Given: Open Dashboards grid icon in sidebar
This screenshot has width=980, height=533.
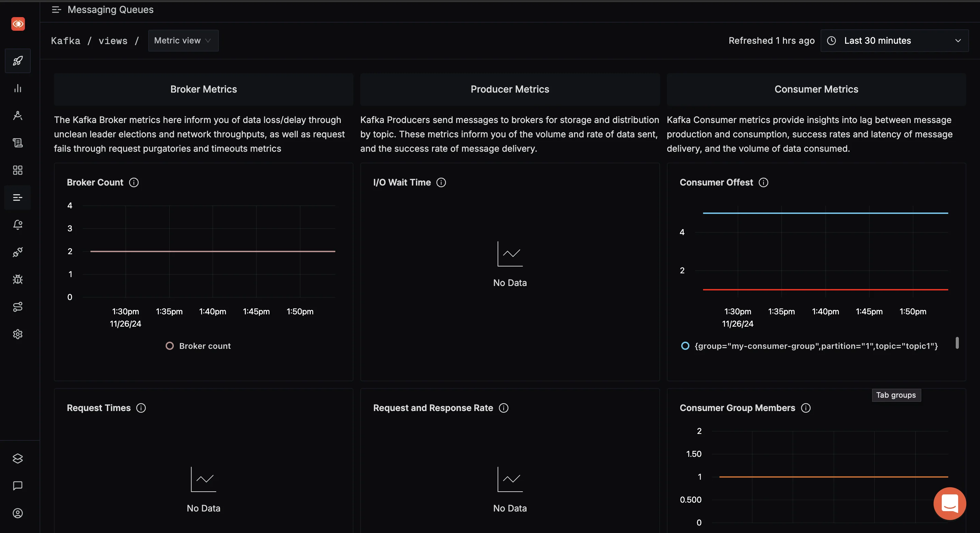Looking at the screenshot, I should coord(18,170).
